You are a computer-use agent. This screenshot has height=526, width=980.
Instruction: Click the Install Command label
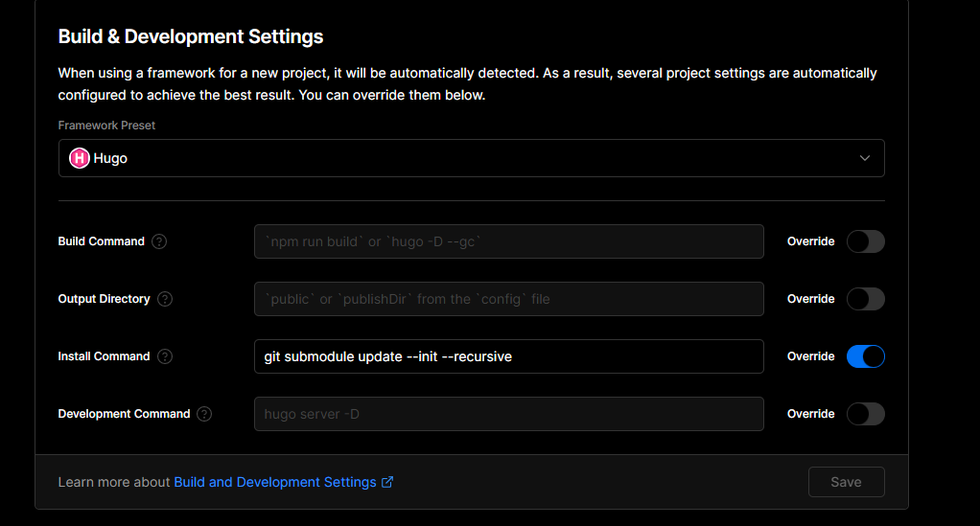(104, 356)
